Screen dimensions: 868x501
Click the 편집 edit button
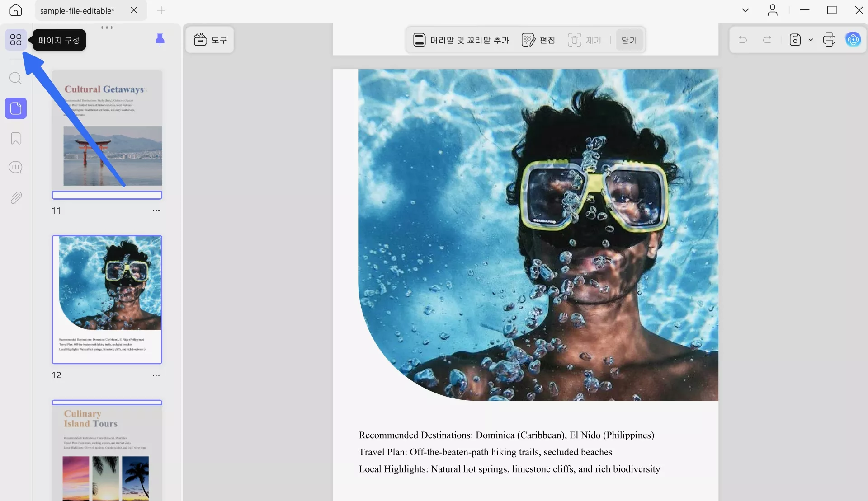(538, 40)
